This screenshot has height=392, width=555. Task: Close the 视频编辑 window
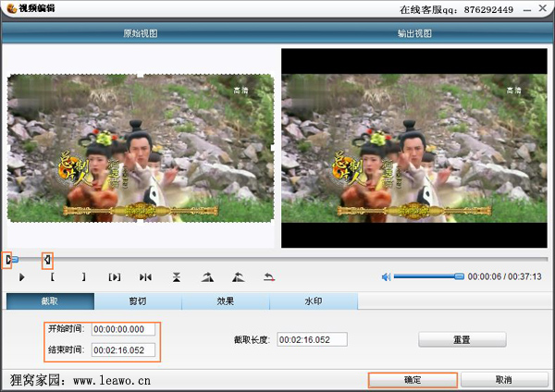pyautogui.click(x=543, y=8)
